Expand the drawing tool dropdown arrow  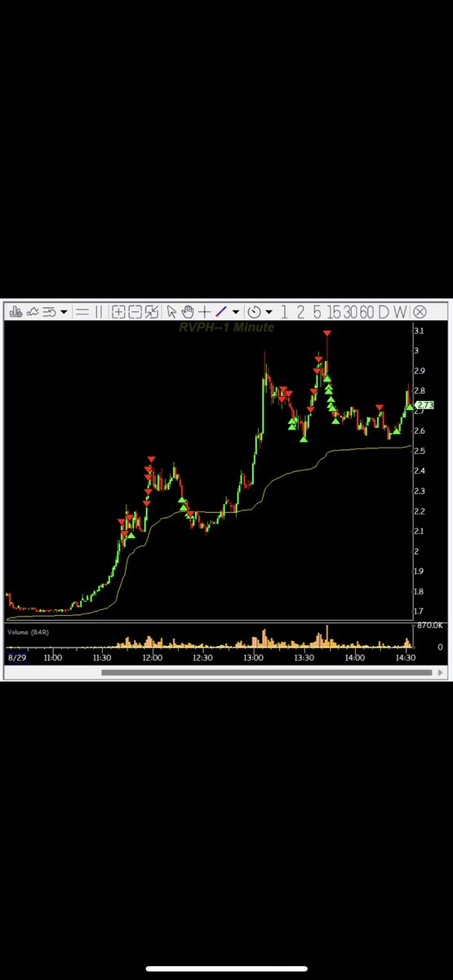point(236,312)
